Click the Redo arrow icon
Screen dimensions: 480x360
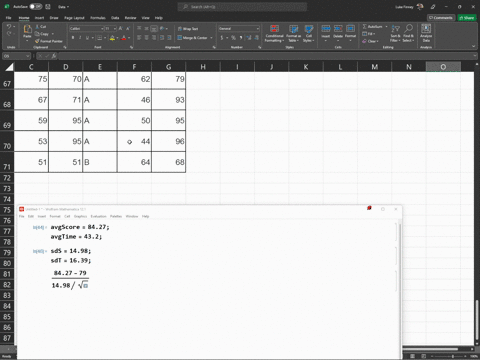pos(9,34)
